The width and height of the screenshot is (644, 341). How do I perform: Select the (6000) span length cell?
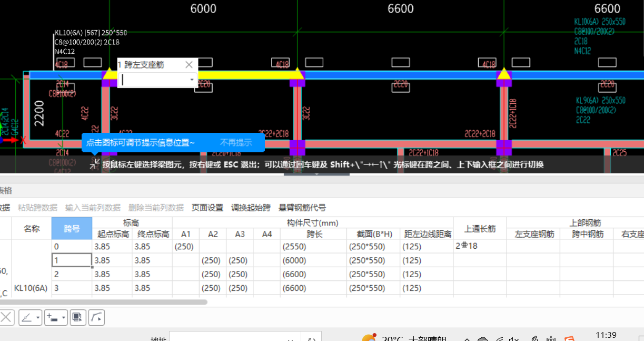(313, 260)
